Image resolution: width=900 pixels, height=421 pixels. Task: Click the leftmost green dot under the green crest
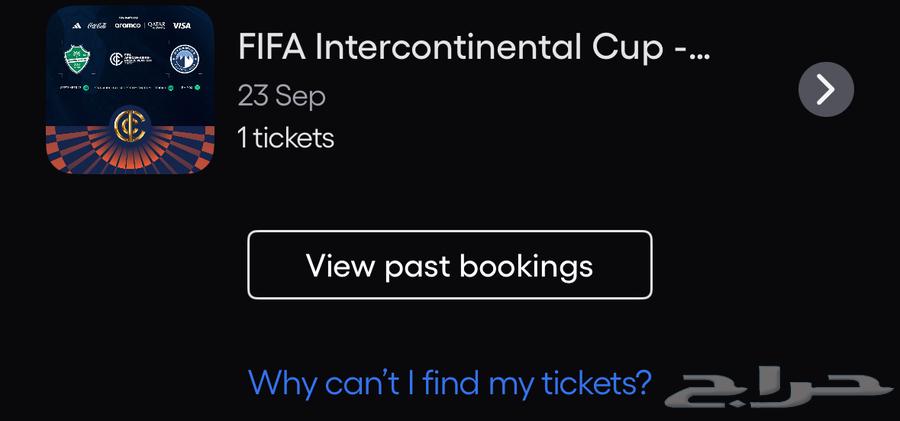87,88
